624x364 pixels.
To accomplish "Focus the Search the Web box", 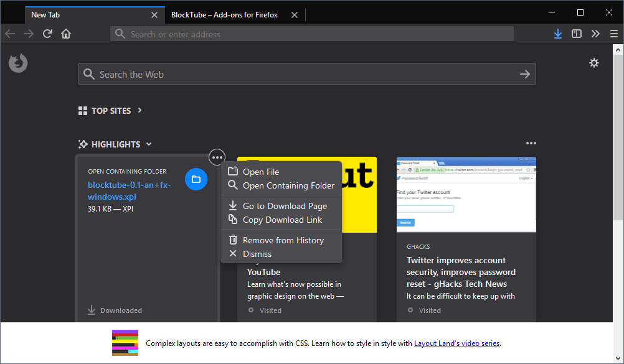I will [x=307, y=74].
